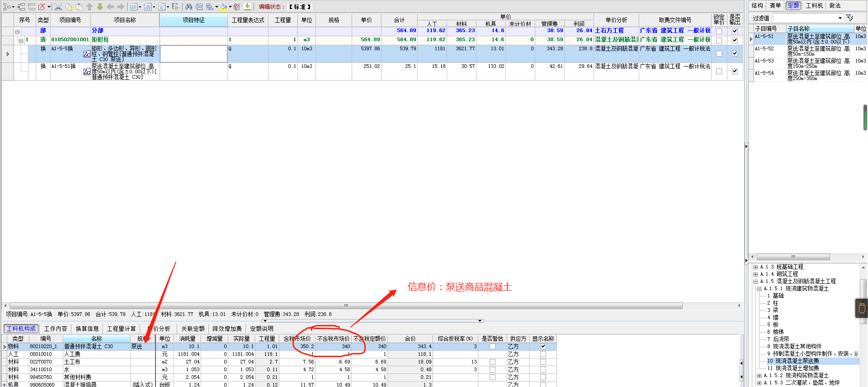Viewport: 868px width, 387px height.
Task: Click the Cut scissors toolbar icon
Action: [58, 7]
